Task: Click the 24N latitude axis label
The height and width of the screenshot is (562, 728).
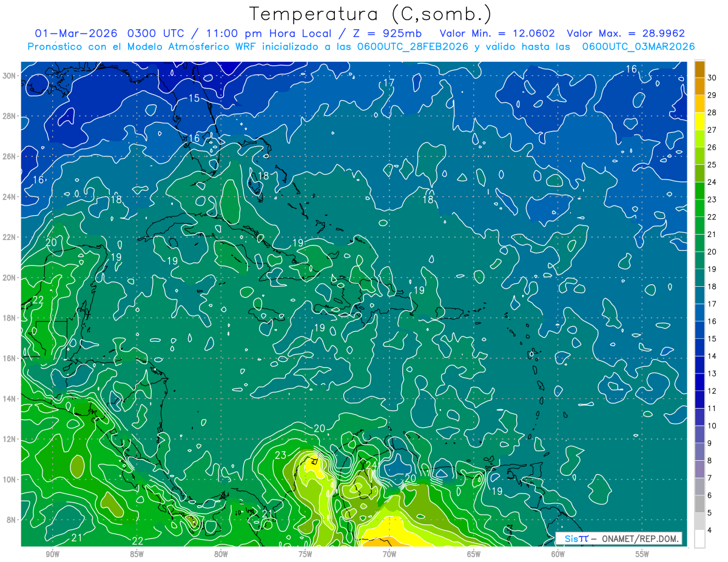Action: point(10,197)
